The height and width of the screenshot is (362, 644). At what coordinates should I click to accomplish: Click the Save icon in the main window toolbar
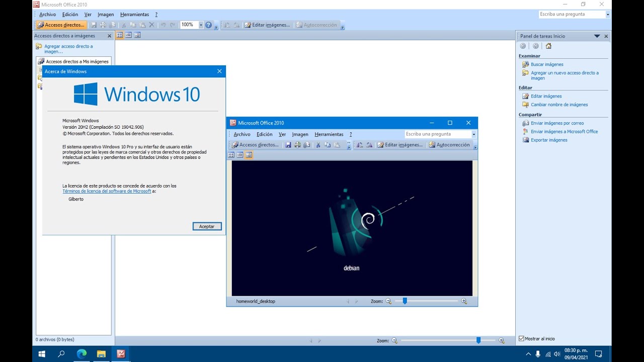(94, 25)
